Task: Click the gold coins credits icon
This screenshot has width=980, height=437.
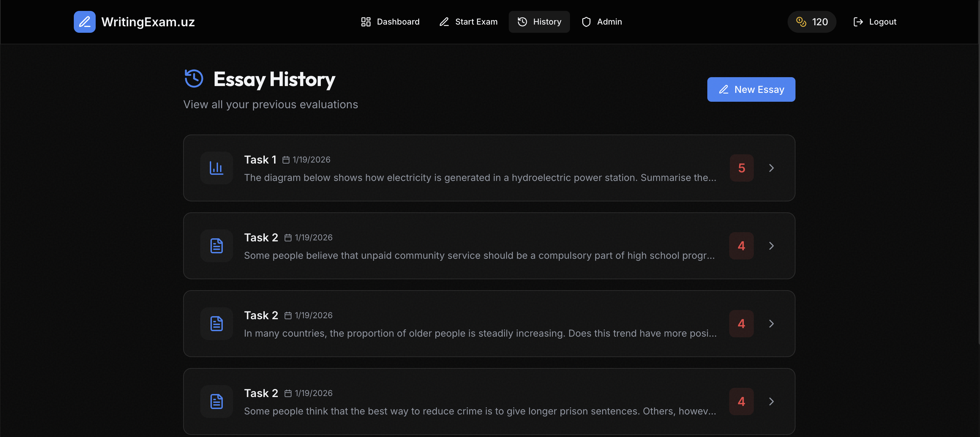Action: point(801,22)
